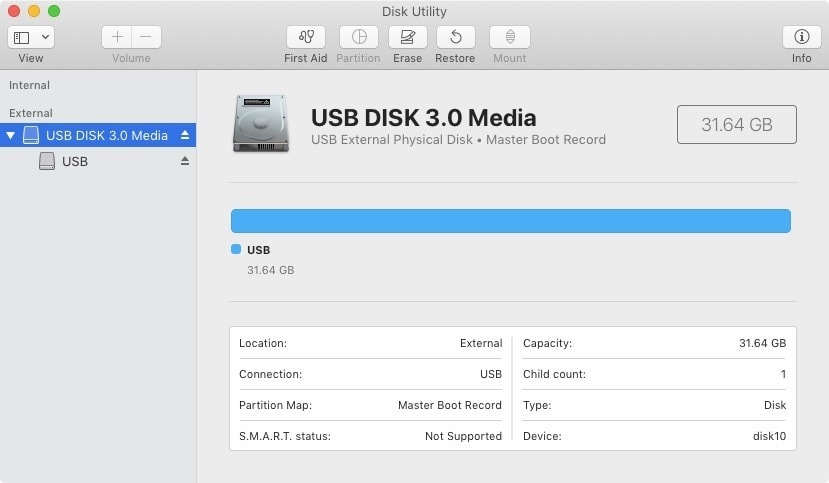Screen dimensions: 829x483
Task: Click the add volume plus button
Action: pyautogui.click(x=117, y=37)
